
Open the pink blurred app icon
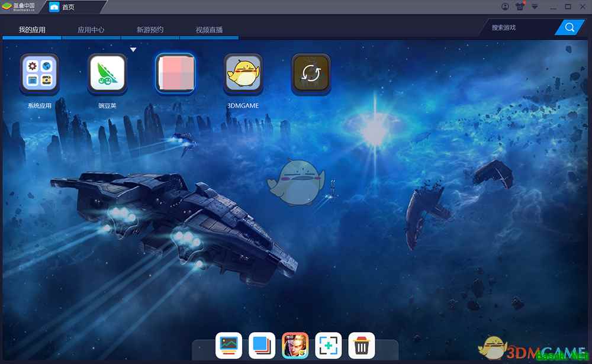(x=175, y=73)
